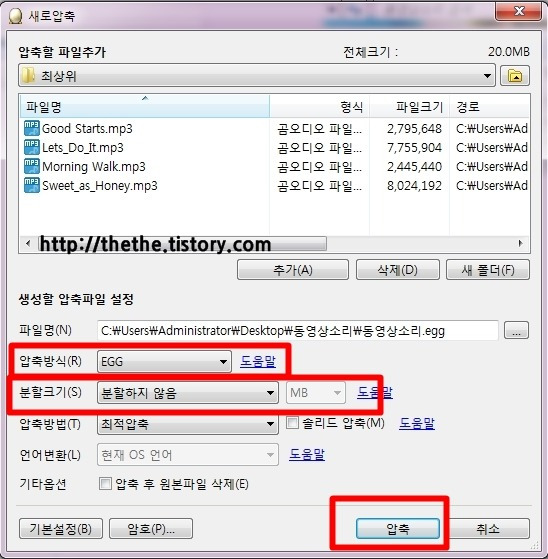Click right arrow of the horizontal scrollbar
548x559 pixels.
(x=521, y=243)
